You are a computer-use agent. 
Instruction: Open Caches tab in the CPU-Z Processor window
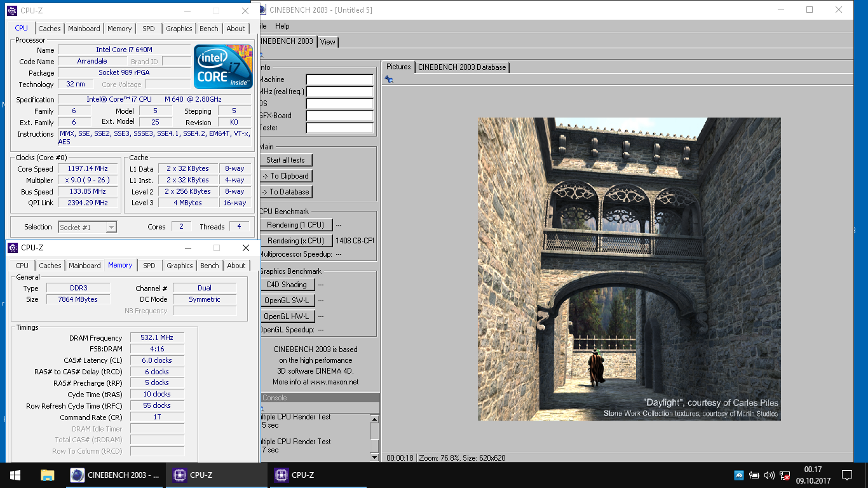[x=50, y=29]
